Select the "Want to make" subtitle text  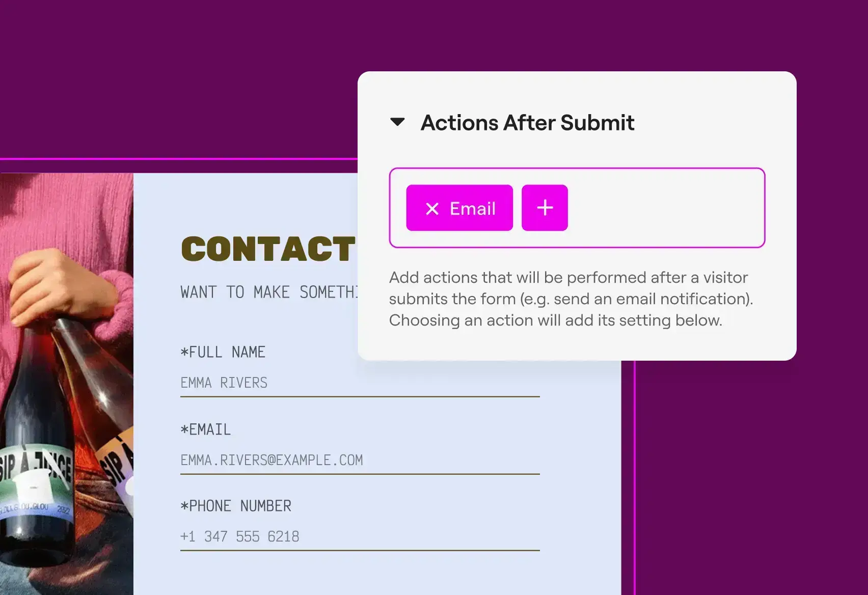(x=269, y=292)
